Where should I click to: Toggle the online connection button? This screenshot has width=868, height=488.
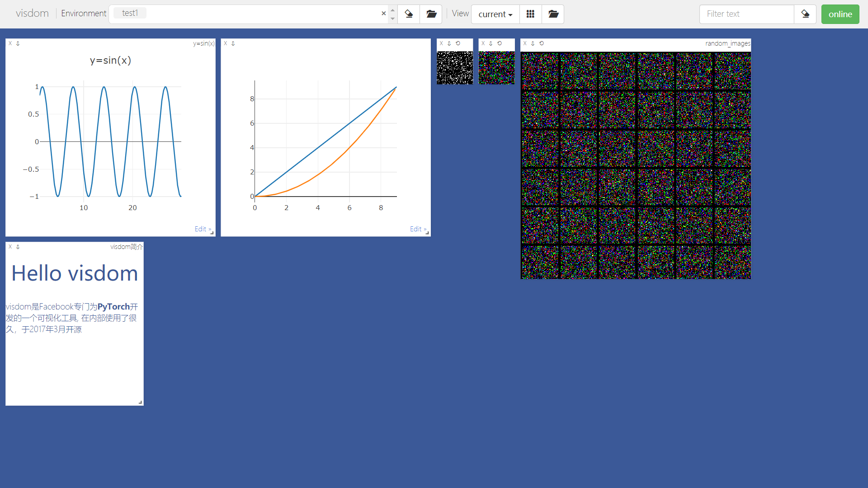[x=840, y=14]
